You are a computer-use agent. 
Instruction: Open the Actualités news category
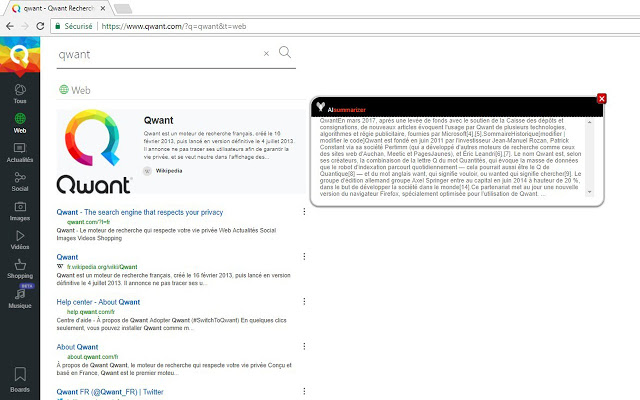(20, 152)
